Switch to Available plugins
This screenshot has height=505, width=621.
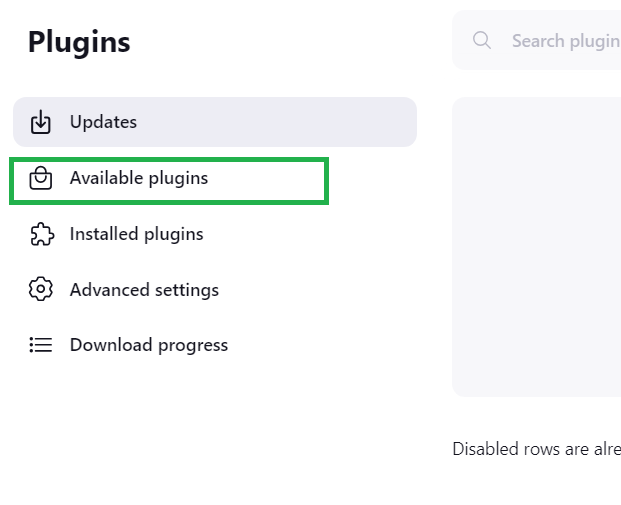point(138,179)
